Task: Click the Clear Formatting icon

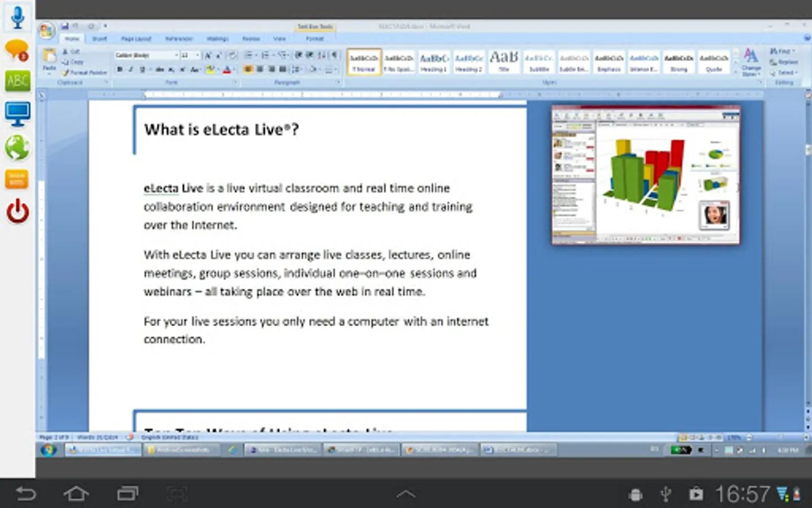Action: click(232, 55)
